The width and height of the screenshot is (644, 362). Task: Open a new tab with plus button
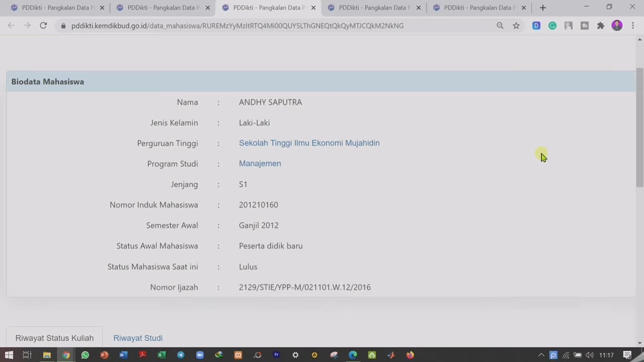click(x=542, y=8)
